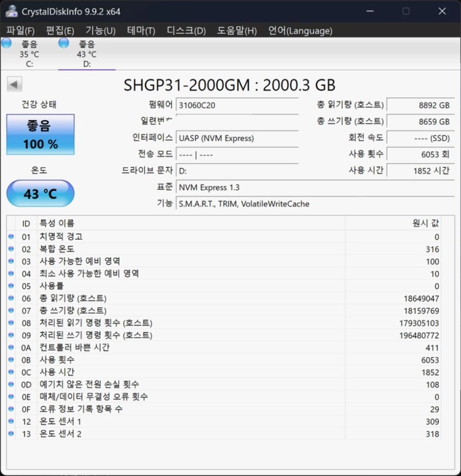Click the blue status orb for drive D:
This screenshot has height=476, width=461.
click(64, 43)
